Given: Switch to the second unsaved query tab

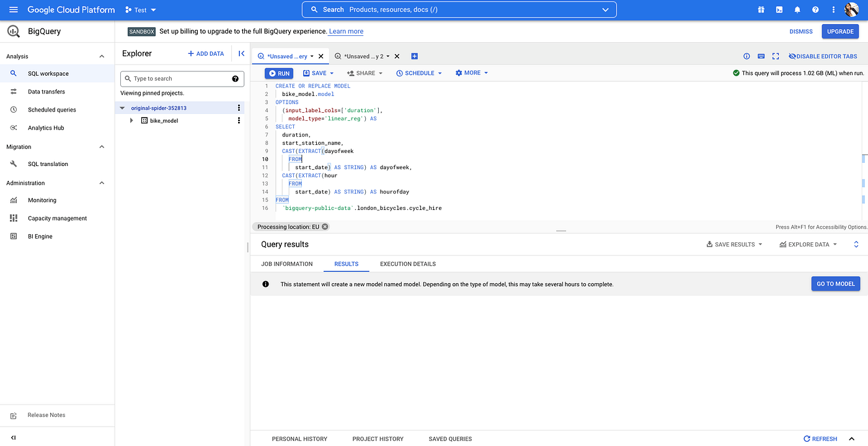Looking at the screenshot, I should coord(367,55).
